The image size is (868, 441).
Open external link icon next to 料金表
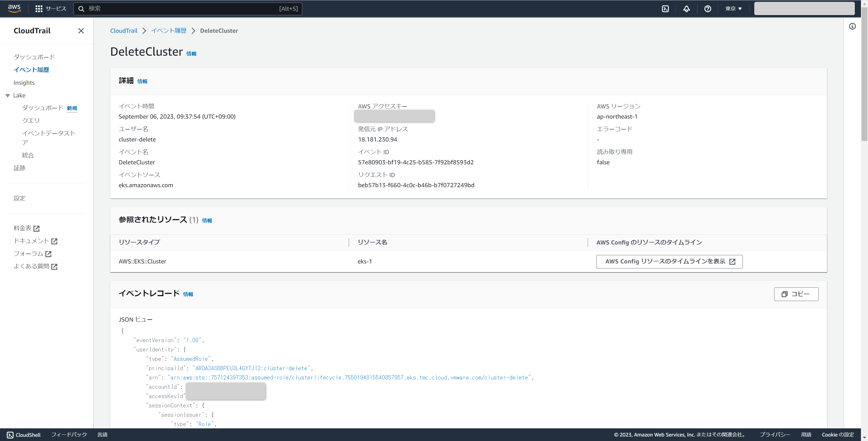pyautogui.click(x=37, y=229)
